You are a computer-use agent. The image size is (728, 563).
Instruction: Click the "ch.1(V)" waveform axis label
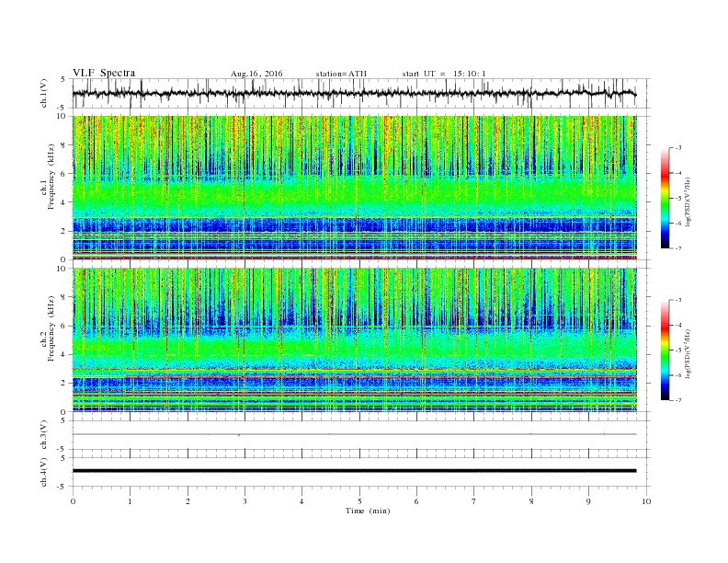44,95
